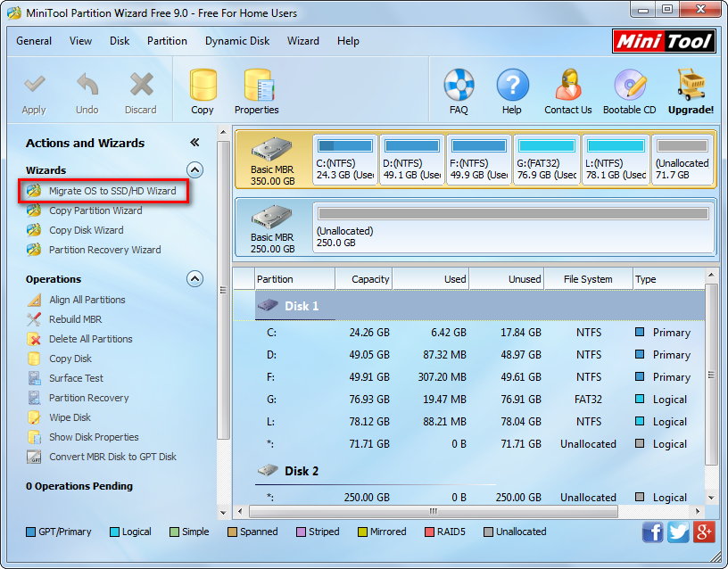Click the left panel scroll down arrow
The height and width of the screenshot is (569, 728).
[223, 513]
